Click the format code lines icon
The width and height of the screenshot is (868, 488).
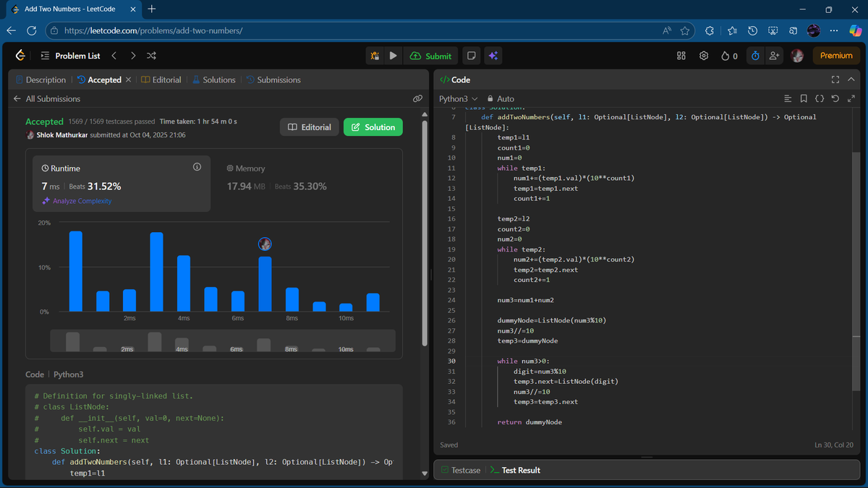point(788,99)
